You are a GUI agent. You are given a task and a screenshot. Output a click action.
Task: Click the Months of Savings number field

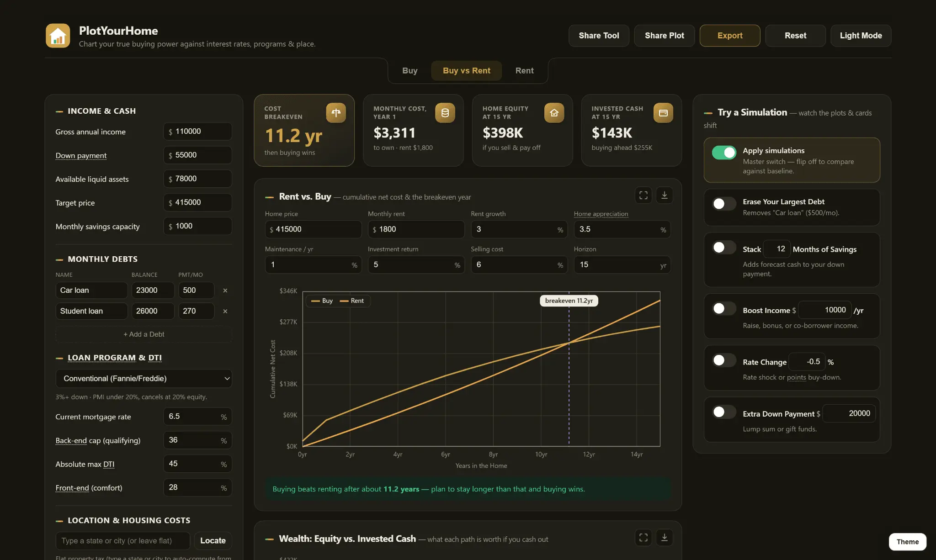777,249
